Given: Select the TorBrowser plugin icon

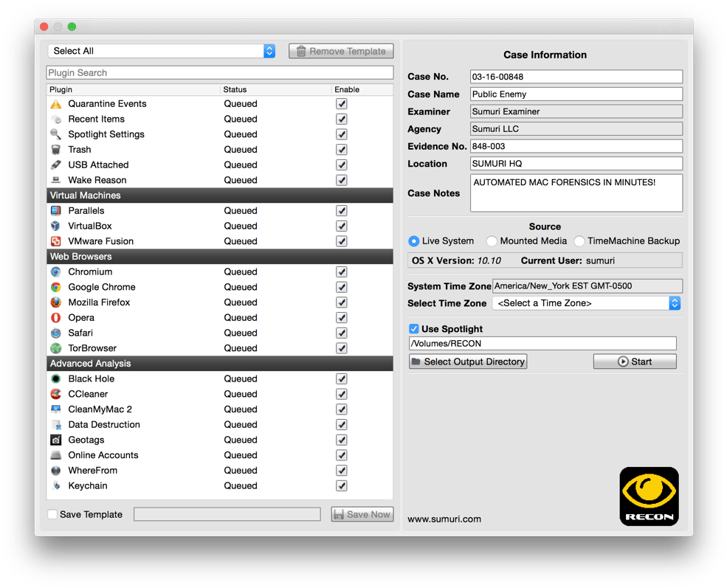Looking at the screenshot, I should point(57,347).
